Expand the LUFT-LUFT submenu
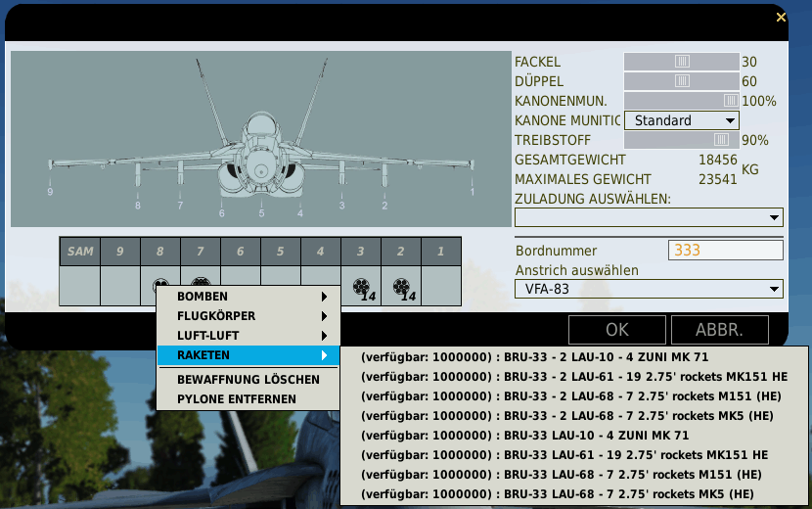This screenshot has width=812, height=509. pyautogui.click(x=248, y=336)
